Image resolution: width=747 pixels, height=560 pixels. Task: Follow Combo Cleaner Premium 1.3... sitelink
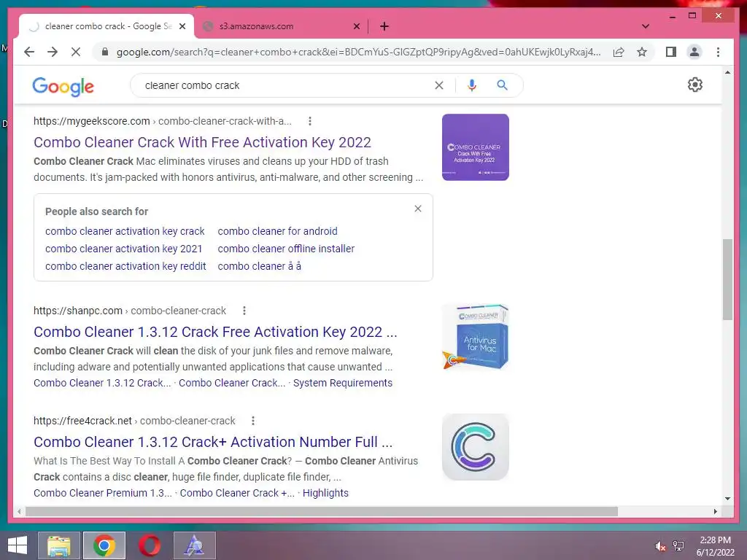pyautogui.click(x=102, y=493)
